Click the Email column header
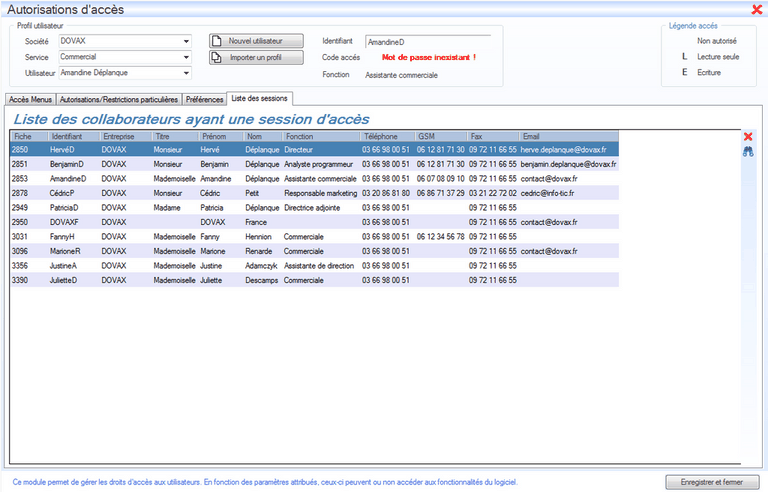The image size is (768, 492). (x=569, y=136)
